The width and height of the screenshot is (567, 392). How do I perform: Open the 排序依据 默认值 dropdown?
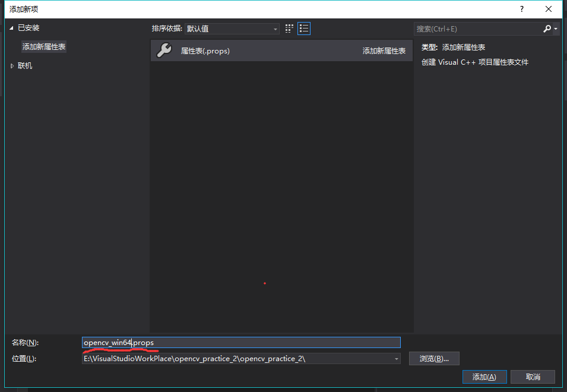[x=232, y=29]
